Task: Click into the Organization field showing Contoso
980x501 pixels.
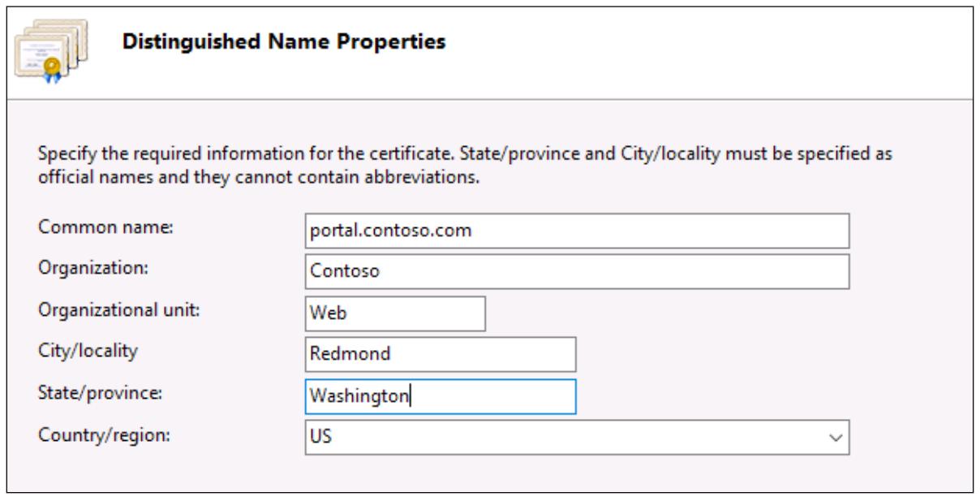Action: click(x=575, y=272)
